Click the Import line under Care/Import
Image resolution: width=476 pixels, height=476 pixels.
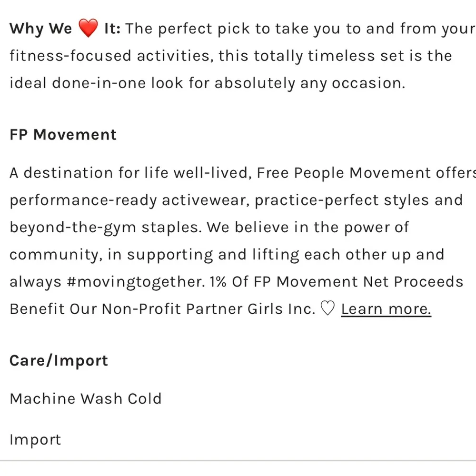(35, 439)
